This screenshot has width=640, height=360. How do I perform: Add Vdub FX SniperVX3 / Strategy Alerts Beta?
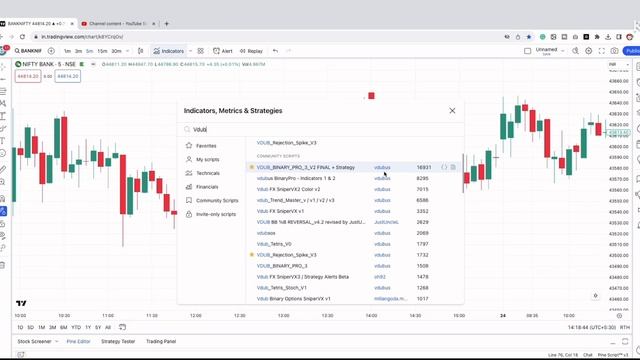point(303,277)
